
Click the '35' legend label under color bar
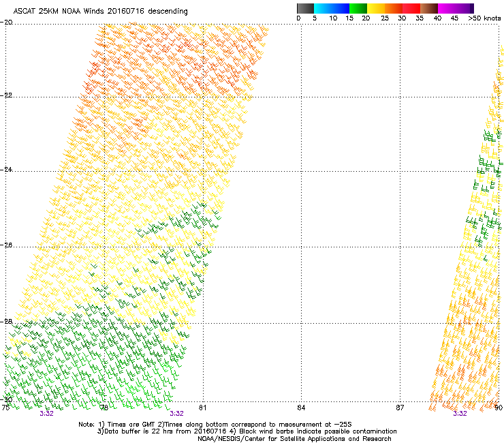tap(420, 18)
